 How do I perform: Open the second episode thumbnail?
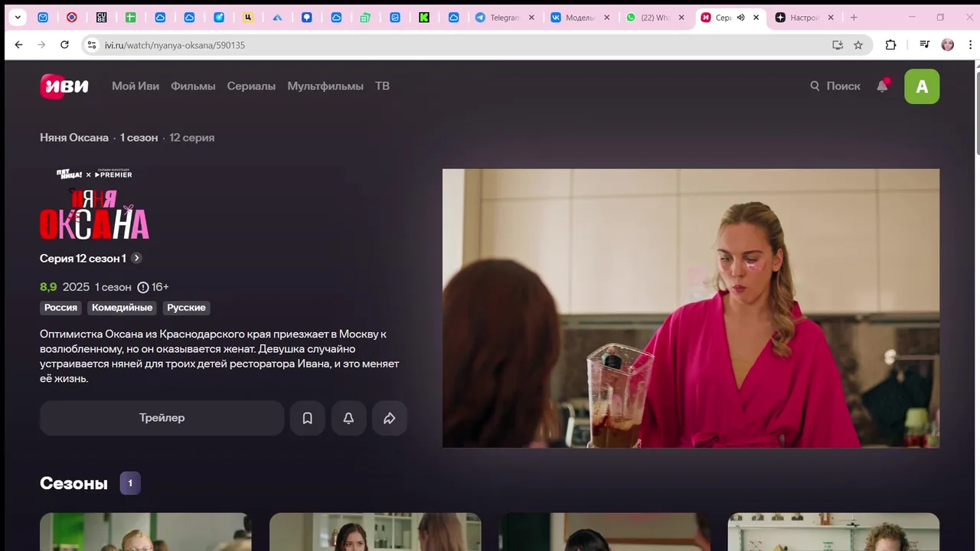375,532
